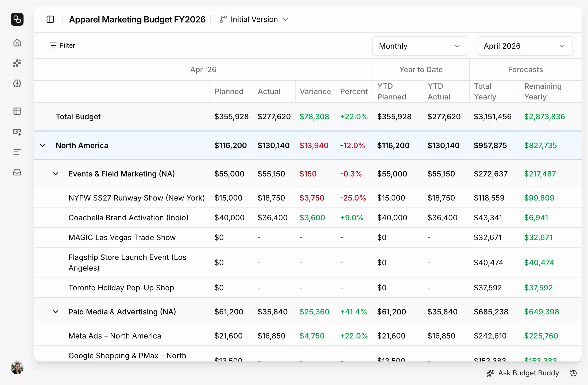
Task: Open the Initial Version dropdown
Action: click(x=254, y=19)
